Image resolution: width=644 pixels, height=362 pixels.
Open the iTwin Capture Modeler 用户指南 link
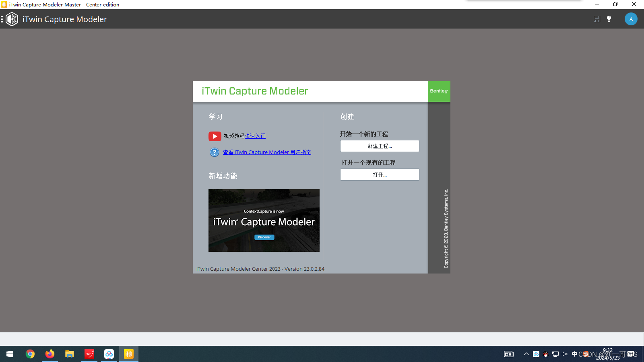tap(267, 152)
